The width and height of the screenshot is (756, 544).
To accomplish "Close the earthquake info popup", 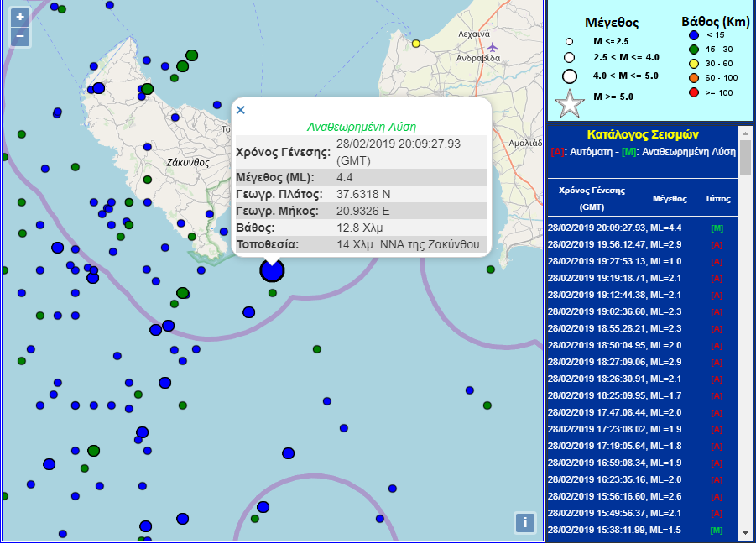I will [241, 110].
